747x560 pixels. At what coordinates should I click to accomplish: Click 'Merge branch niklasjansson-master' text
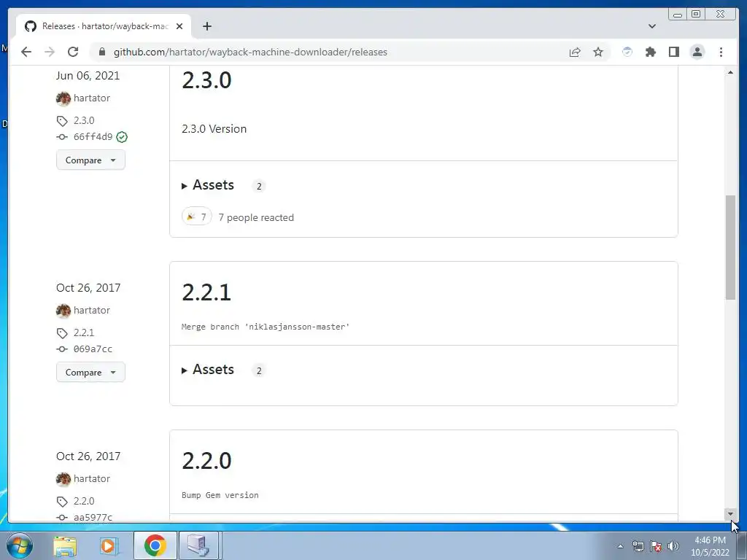[266, 327]
